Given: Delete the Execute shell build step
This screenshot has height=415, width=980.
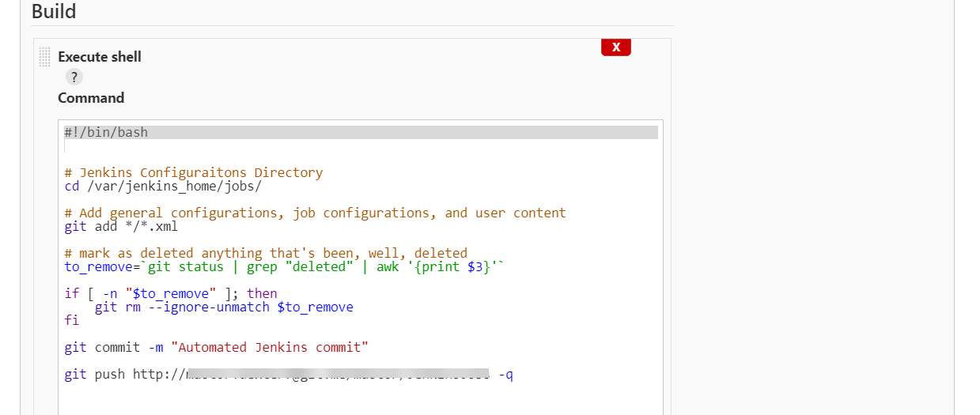Looking at the screenshot, I should point(615,47).
